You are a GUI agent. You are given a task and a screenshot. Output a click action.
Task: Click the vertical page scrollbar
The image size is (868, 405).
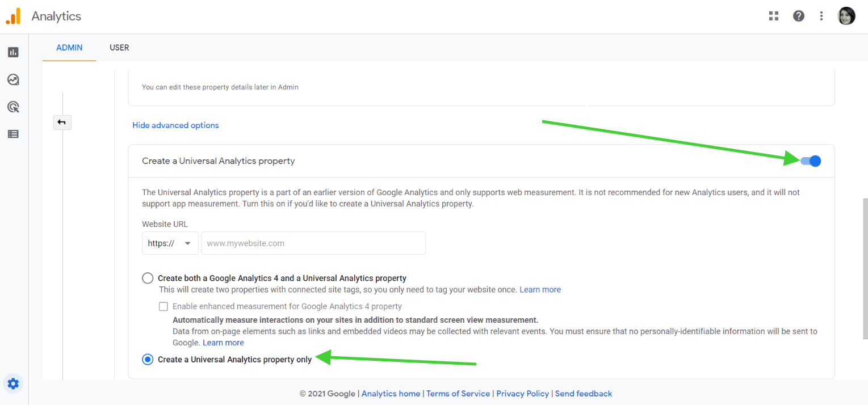865,269
